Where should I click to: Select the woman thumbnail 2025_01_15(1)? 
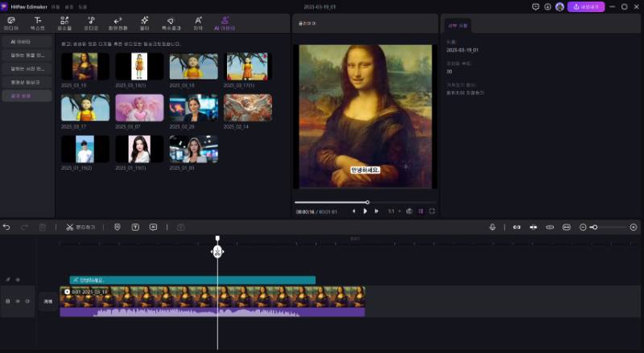139,149
